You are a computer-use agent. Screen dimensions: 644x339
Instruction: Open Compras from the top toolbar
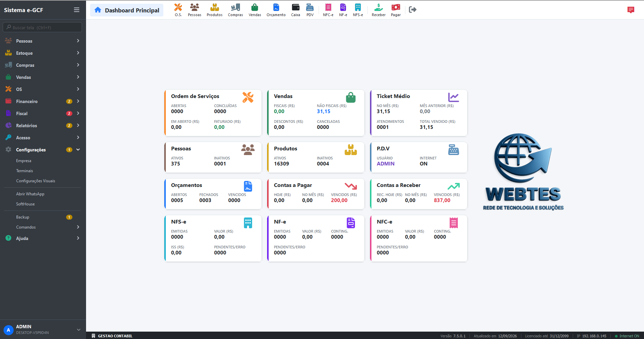[x=235, y=10]
